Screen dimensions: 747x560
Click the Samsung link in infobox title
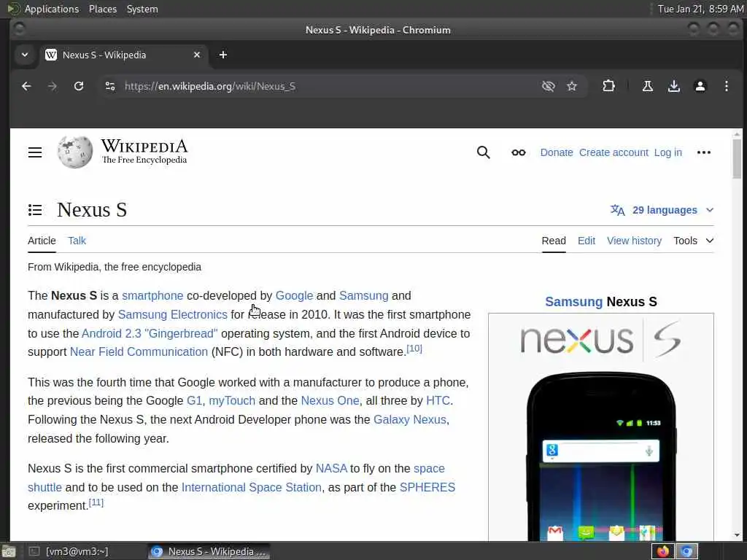(x=573, y=302)
